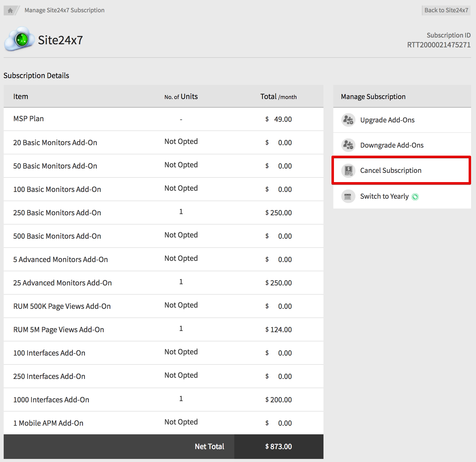Click the 250 Basic Monitors Add-On item
This screenshot has width=476, height=462.
pos(57,213)
